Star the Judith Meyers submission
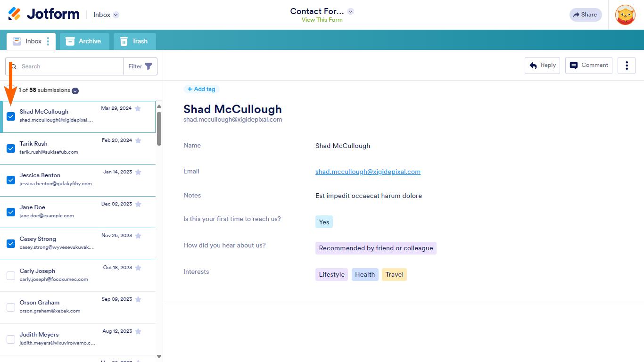644x362 pixels. 138,331
